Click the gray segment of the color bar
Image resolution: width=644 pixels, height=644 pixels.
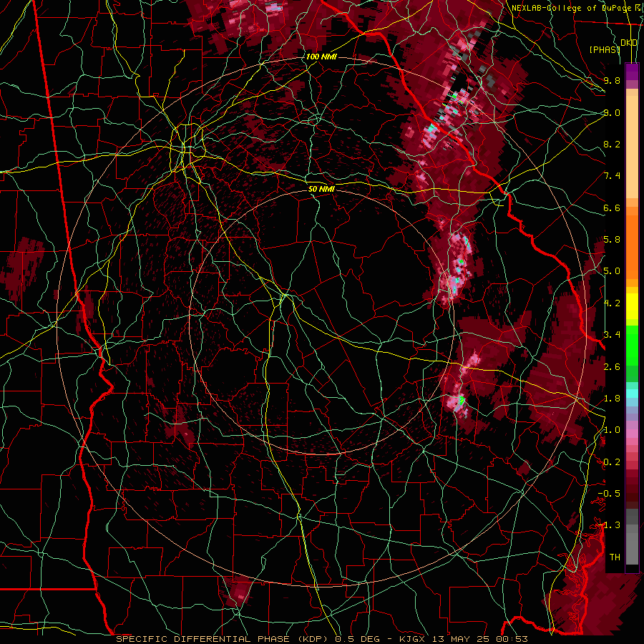pyautogui.click(x=632, y=536)
